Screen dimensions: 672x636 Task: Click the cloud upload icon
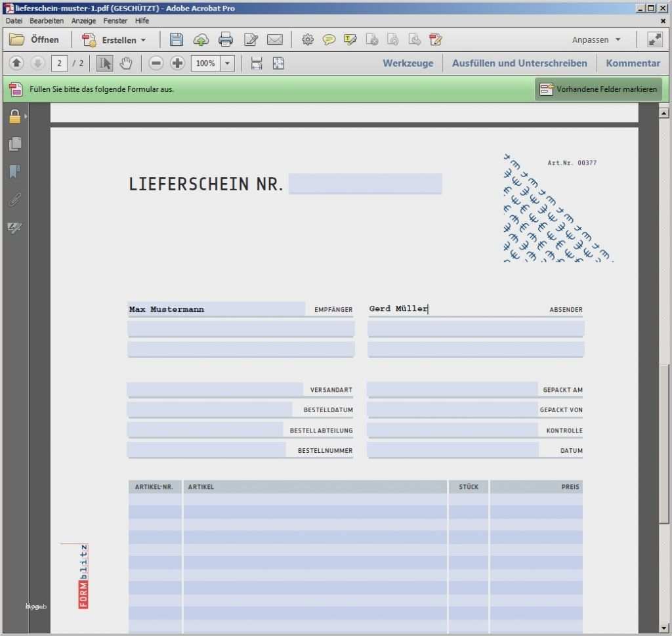[x=201, y=39]
